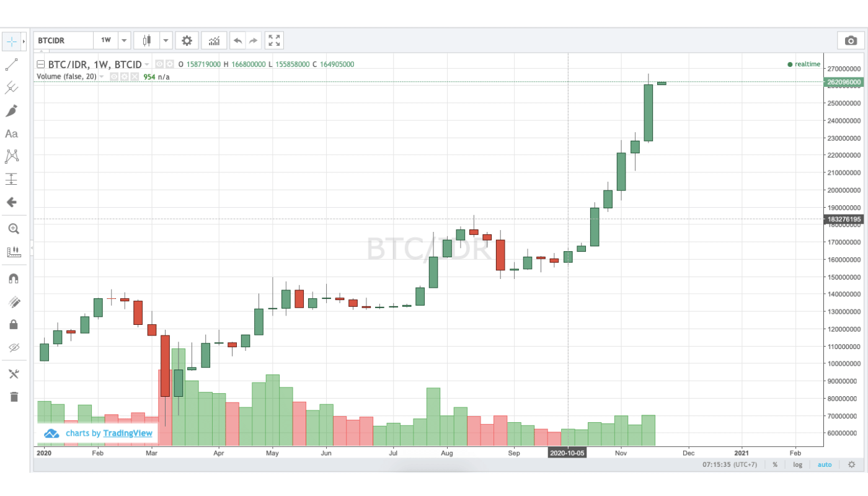
Task: Collapse the BTC/IDR legend box
Action: point(40,64)
